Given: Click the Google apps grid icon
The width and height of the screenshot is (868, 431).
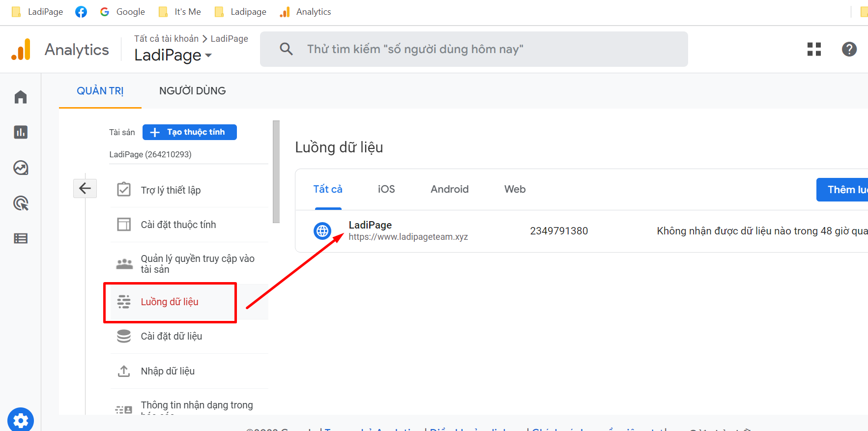Looking at the screenshot, I should point(814,49).
